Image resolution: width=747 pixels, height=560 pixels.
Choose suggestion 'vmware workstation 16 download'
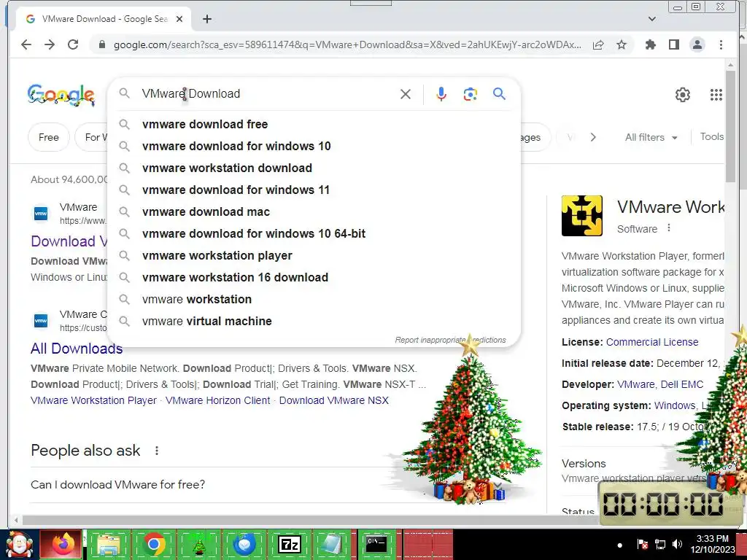[314, 278]
